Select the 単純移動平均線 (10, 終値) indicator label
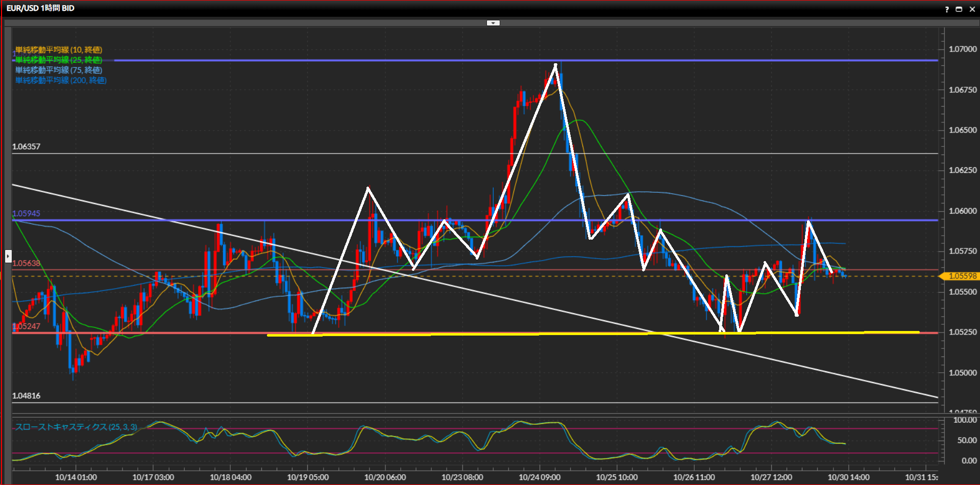 tap(59, 49)
